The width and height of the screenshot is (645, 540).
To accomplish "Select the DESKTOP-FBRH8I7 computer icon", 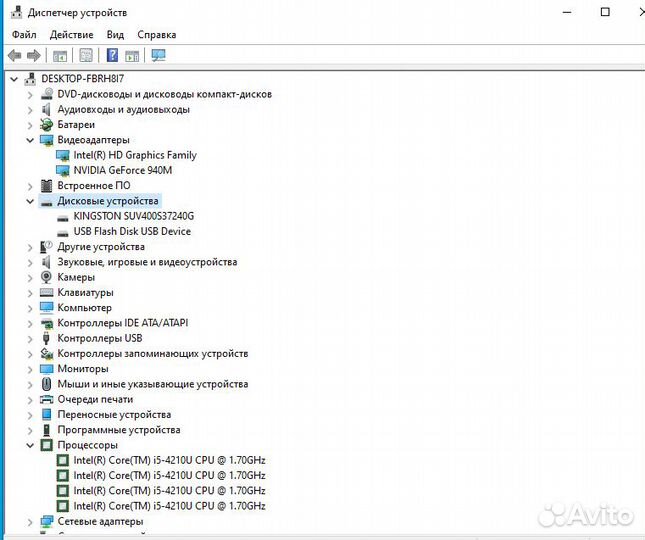I will click(x=30, y=79).
